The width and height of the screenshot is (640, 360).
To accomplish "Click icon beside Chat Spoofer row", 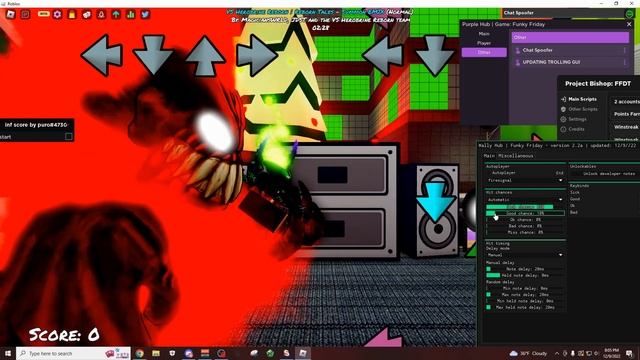I will pos(518,50).
